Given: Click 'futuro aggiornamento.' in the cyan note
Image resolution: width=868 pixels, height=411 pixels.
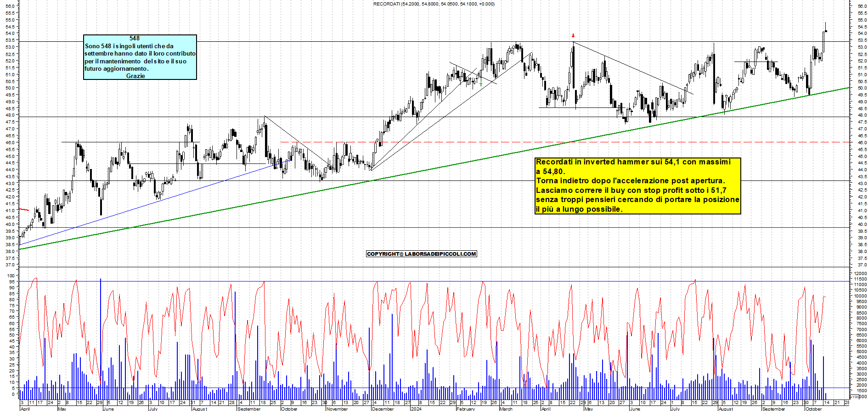Looking at the screenshot, I should pyautogui.click(x=116, y=68).
